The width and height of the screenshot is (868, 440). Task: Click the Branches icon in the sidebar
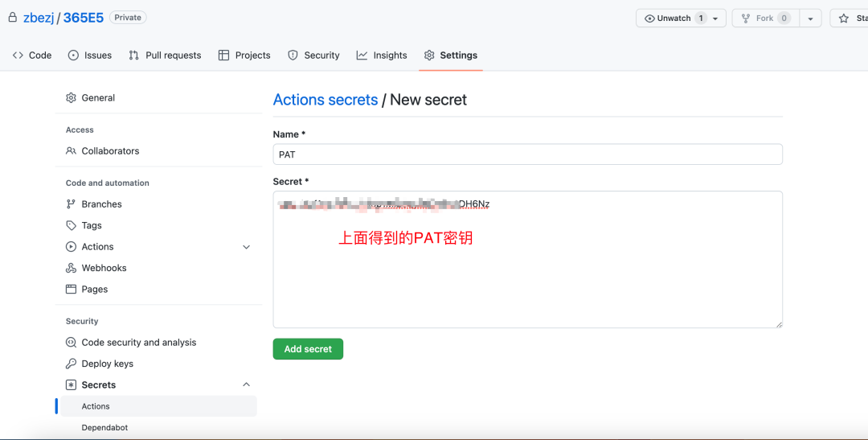71,204
